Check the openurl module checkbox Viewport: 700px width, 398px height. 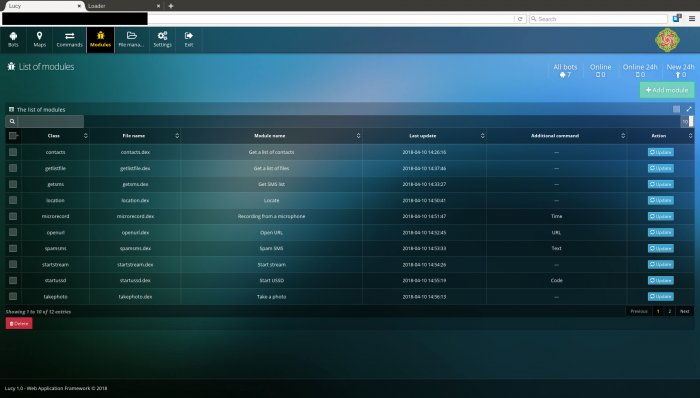(x=13, y=232)
